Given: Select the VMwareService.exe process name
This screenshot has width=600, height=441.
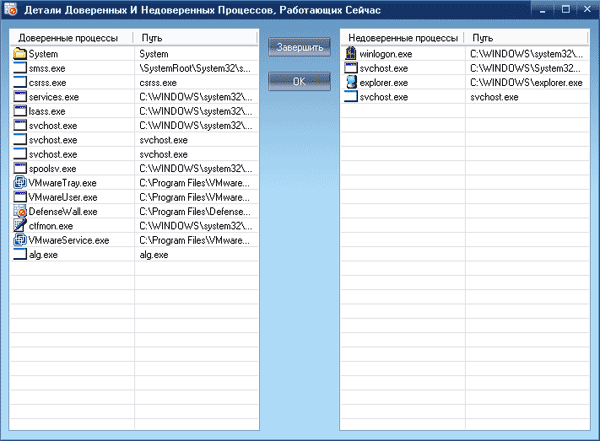Looking at the screenshot, I should point(69,240).
